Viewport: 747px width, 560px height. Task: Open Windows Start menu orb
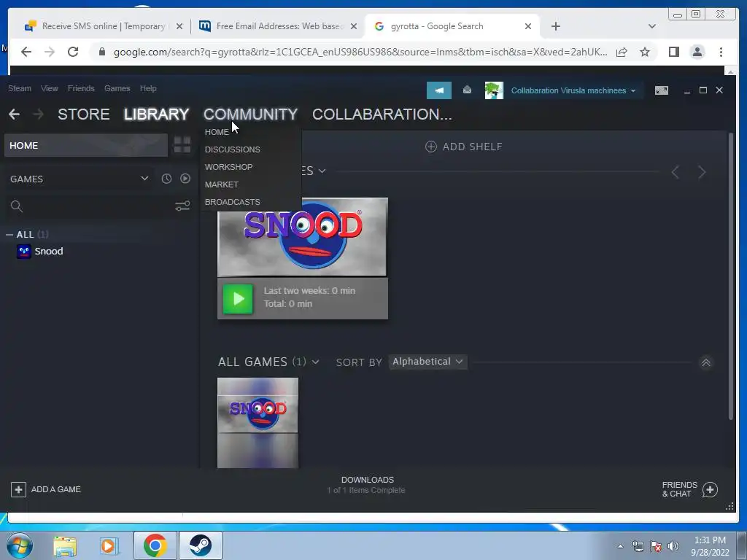pyautogui.click(x=20, y=545)
